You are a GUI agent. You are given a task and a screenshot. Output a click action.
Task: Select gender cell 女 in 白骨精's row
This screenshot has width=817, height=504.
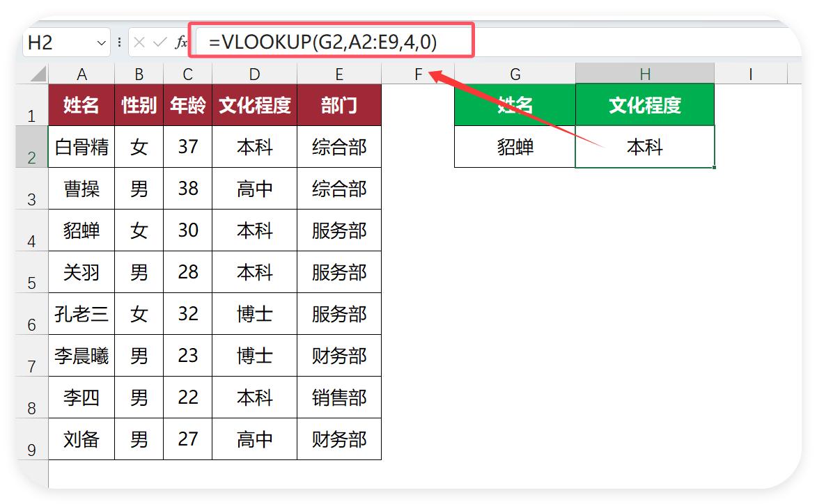coord(139,147)
